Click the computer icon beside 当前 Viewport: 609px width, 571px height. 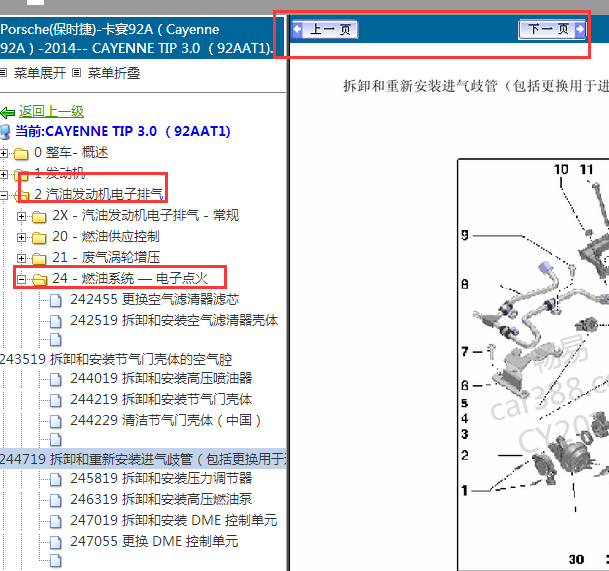[x=5, y=132]
